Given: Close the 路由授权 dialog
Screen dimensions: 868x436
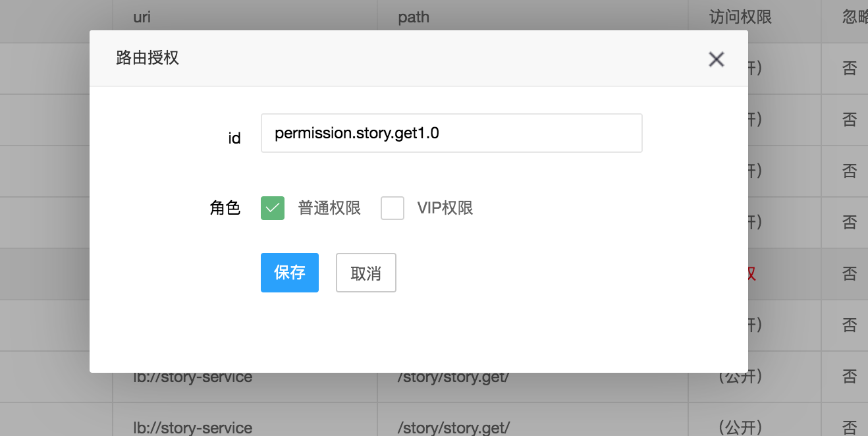Looking at the screenshot, I should pyautogui.click(x=716, y=59).
